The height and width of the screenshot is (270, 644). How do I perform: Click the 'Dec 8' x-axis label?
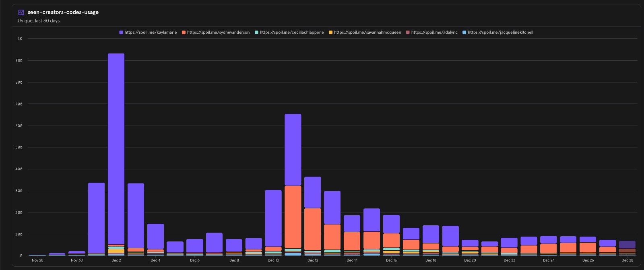(x=234, y=260)
